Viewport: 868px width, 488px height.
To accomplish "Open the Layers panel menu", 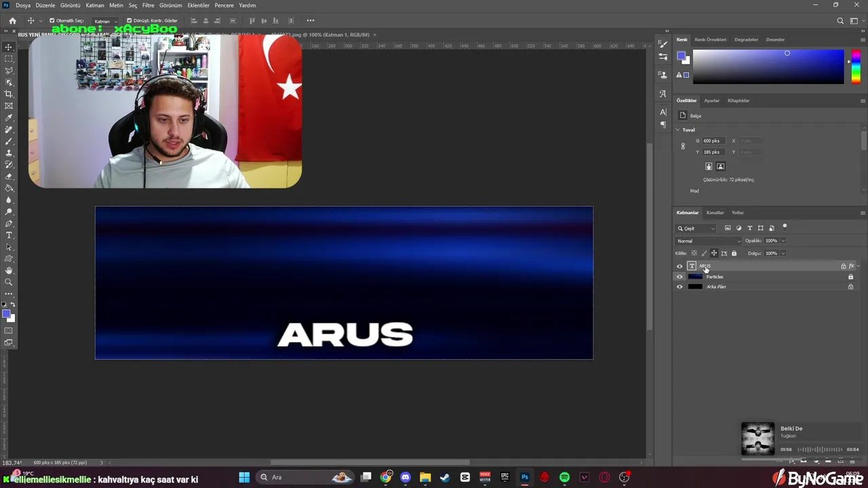I will (x=863, y=213).
